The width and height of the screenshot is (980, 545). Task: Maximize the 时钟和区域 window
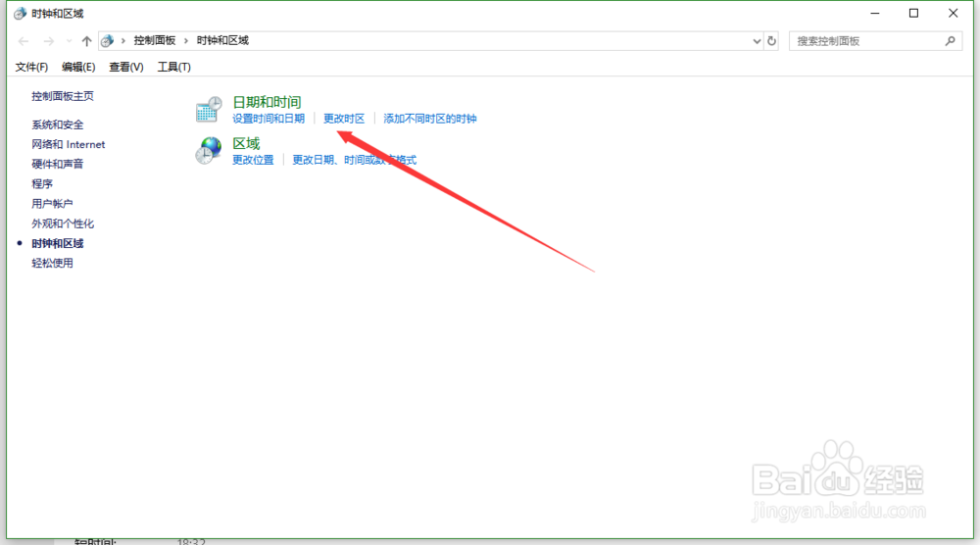pyautogui.click(x=913, y=13)
